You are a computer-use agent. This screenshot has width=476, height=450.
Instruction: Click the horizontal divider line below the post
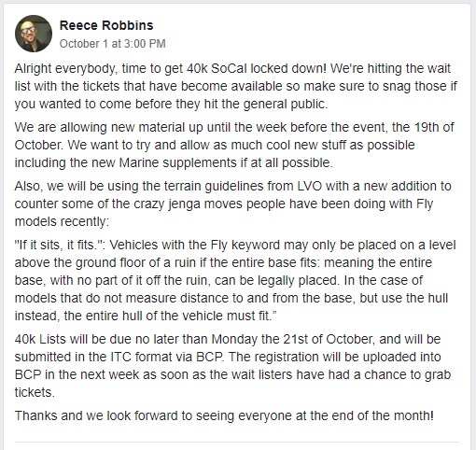click(237, 442)
